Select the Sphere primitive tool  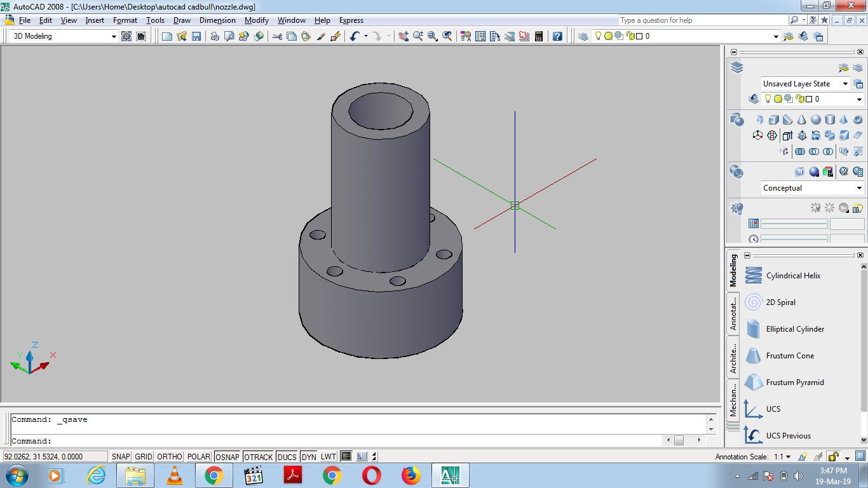pos(816,119)
